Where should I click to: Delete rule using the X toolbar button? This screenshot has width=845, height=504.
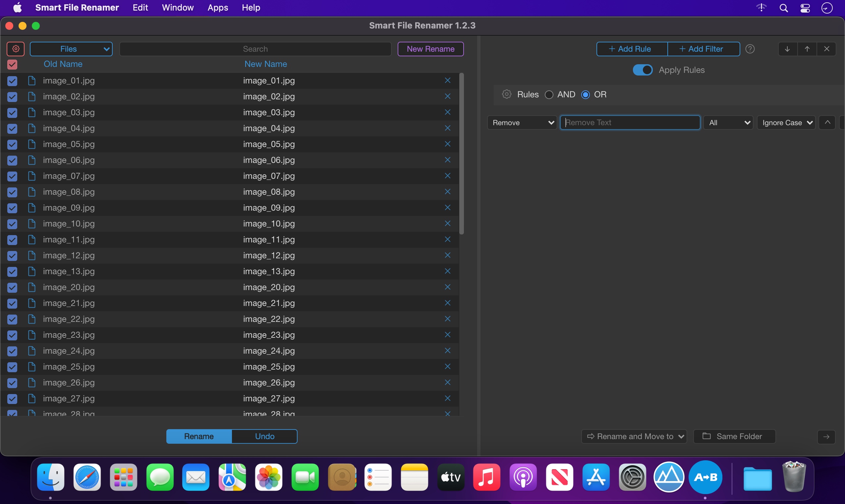[827, 49]
